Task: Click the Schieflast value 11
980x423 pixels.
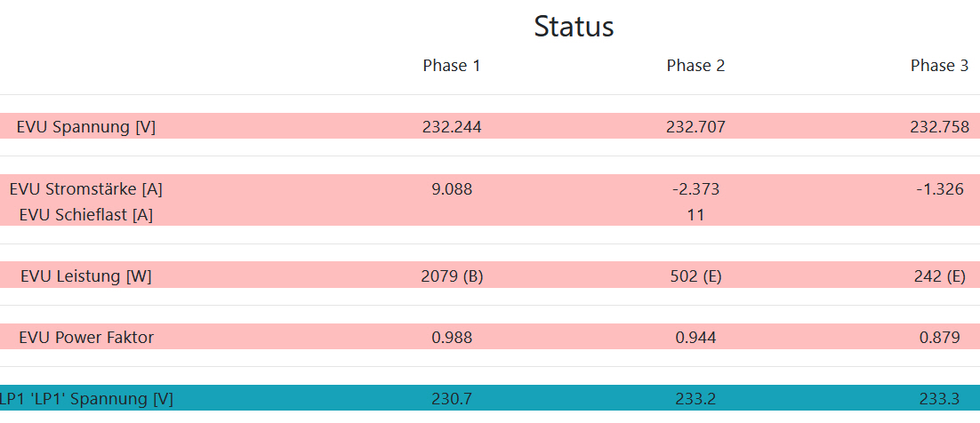Action: click(695, 214)
